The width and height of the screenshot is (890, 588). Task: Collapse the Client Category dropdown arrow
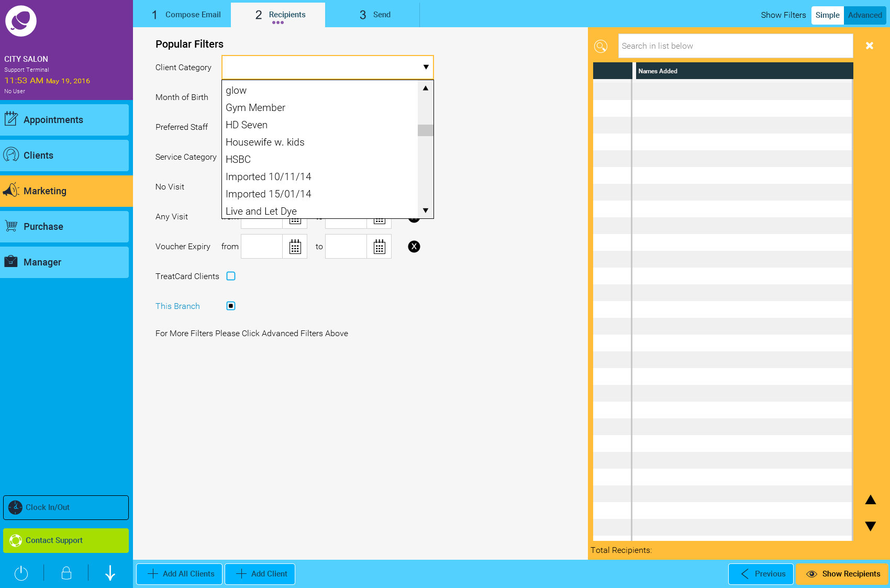tap(426, 67)
